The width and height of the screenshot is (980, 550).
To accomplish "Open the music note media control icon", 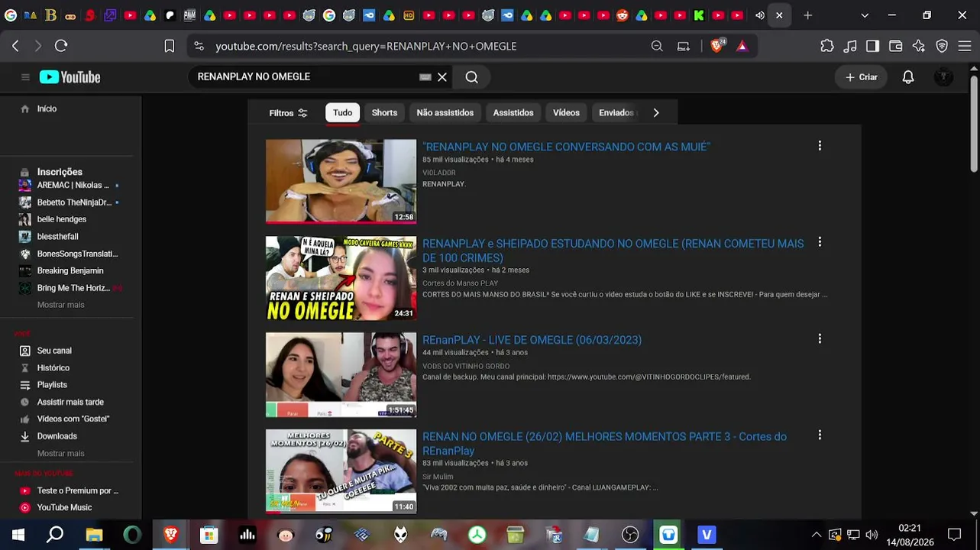I will (850, 46).
